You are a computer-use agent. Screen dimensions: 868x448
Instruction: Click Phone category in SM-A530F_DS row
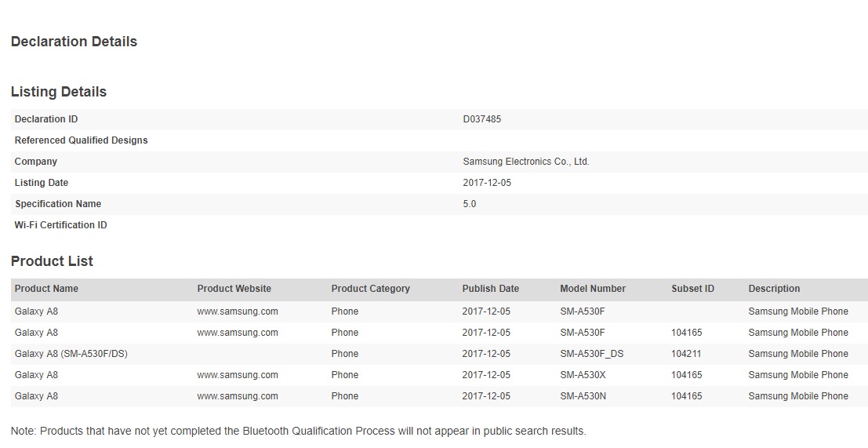click(x=344, y=354)
